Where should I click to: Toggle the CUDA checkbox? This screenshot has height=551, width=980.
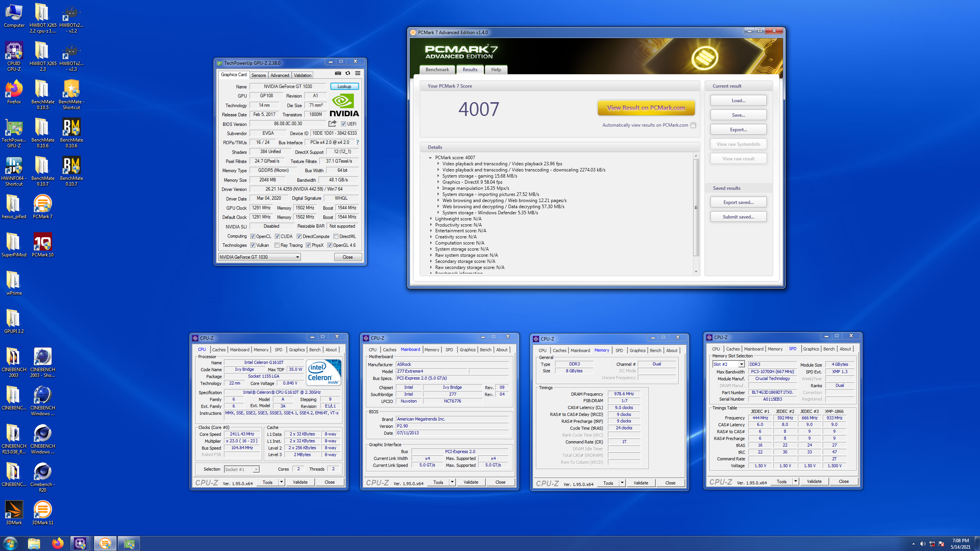(277, 236)
